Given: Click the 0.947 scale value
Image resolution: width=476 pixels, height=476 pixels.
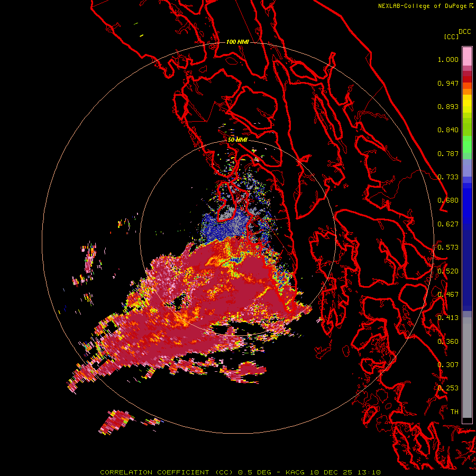Looking at the screenshot, I should 448,83.
